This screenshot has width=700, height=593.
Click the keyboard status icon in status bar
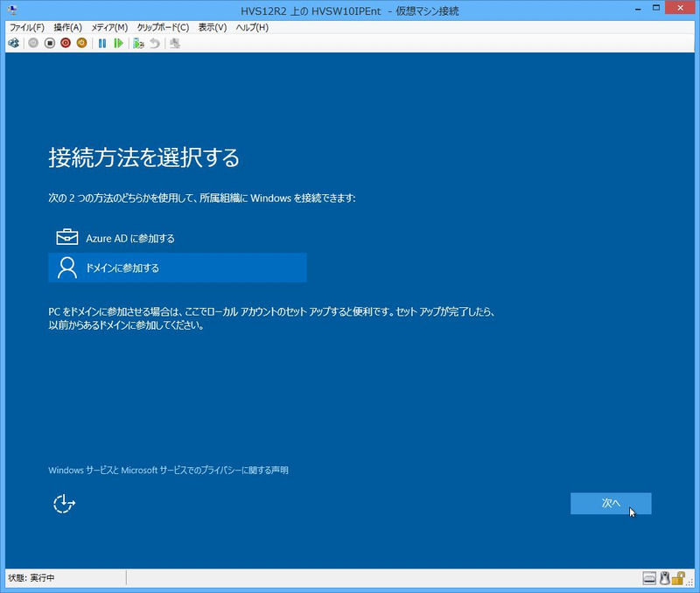649,578
